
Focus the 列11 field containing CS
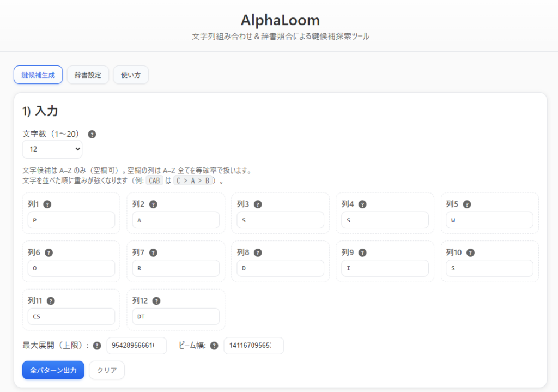pos(71,316)
